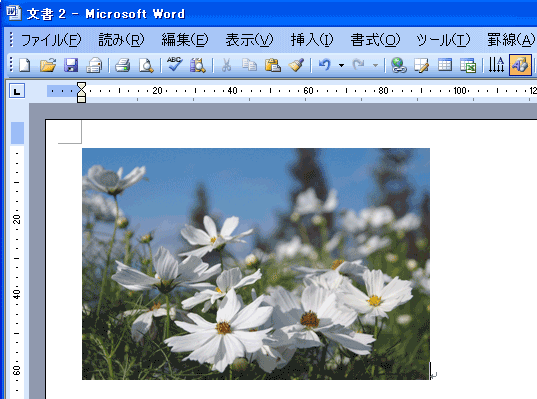Activate the Format Painter brush
537x399 pixels.
[296, 65]
